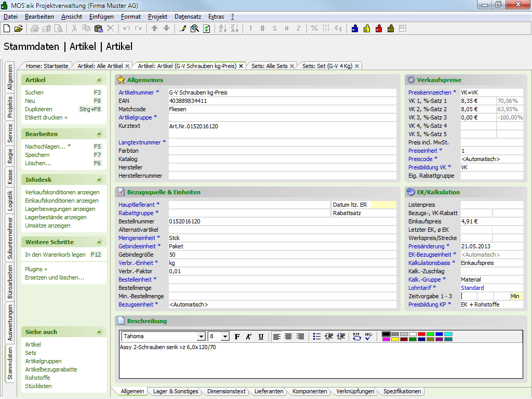Click the blue puzzle figure icon
This screenshot has height=399, width=532.
click(354, 29)
